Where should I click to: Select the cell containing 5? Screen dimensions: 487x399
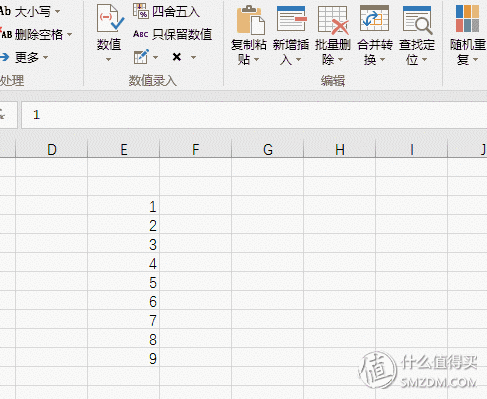[124, 281]
